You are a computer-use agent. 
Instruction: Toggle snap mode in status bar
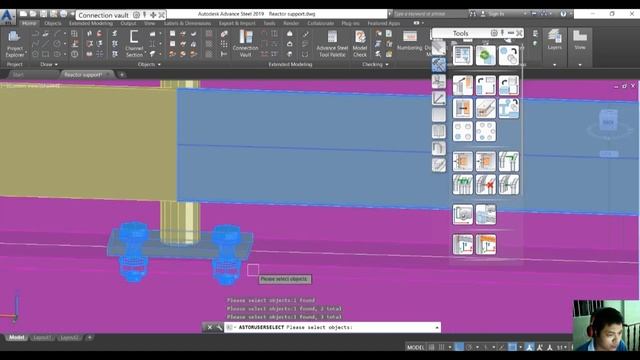pyautogui.click(x=442, y=347)
